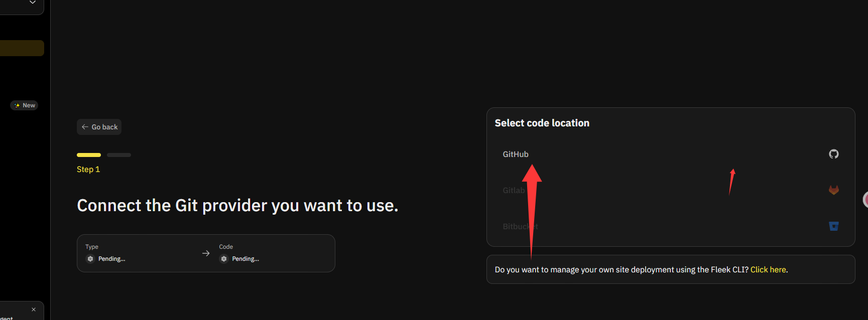Click the Select code location heading
Screen dimensions: 868x320
pos(542,123)
